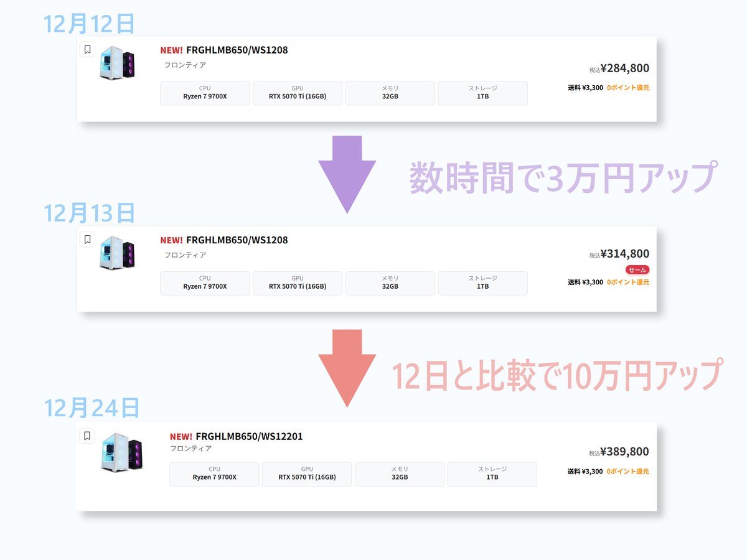Select ストレージ 1TB chip in ¥314,800 card
747x560 pixels.
[483, 283]
